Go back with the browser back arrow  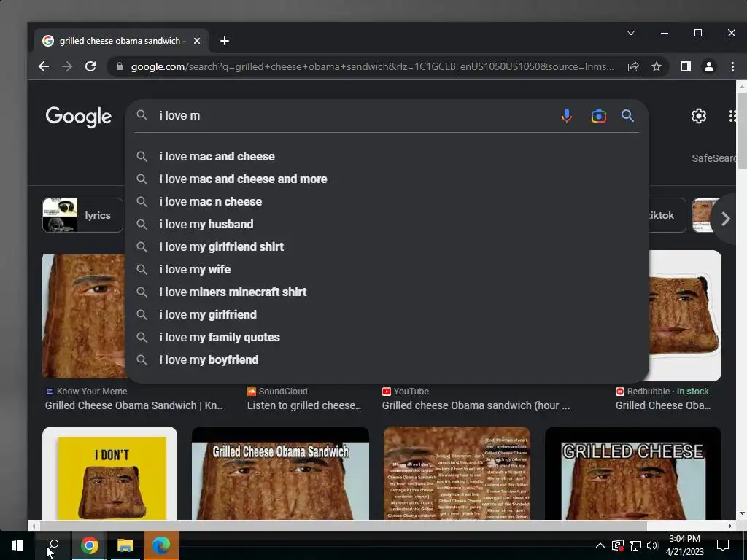click(44, 66)
